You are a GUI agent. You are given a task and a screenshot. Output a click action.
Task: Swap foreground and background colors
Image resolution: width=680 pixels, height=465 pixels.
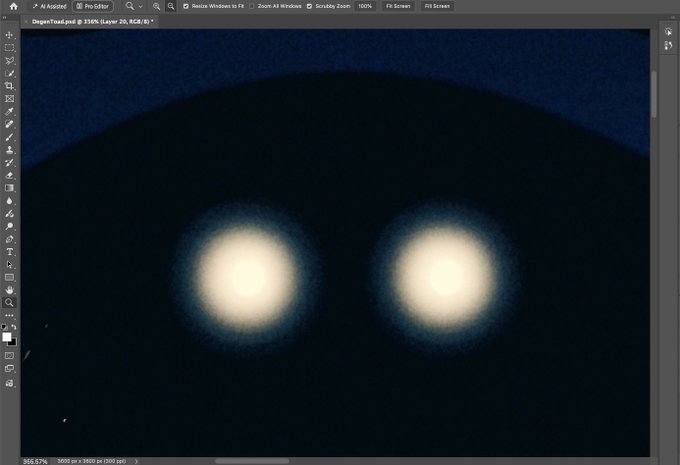pyautogui.click(x=14, y=327)
